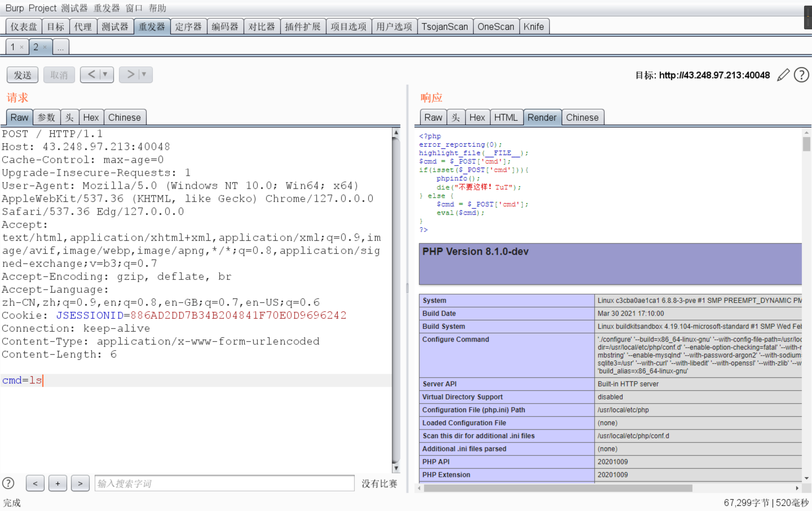This screenshot has width=812, height=511.
Task: Select repeater sub-tab 2
Action: click(36, 47)
